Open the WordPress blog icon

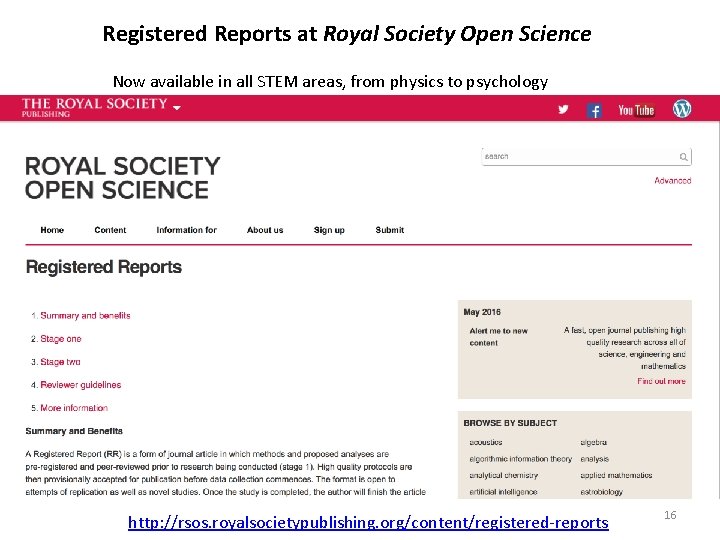682,109
